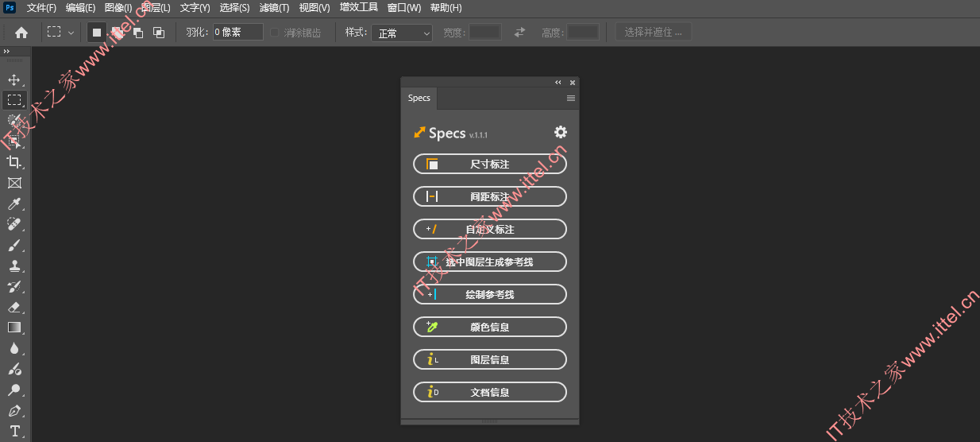The image size is (980, 442).
Task: Click the 图层信息 button
Action: [490, 359]
